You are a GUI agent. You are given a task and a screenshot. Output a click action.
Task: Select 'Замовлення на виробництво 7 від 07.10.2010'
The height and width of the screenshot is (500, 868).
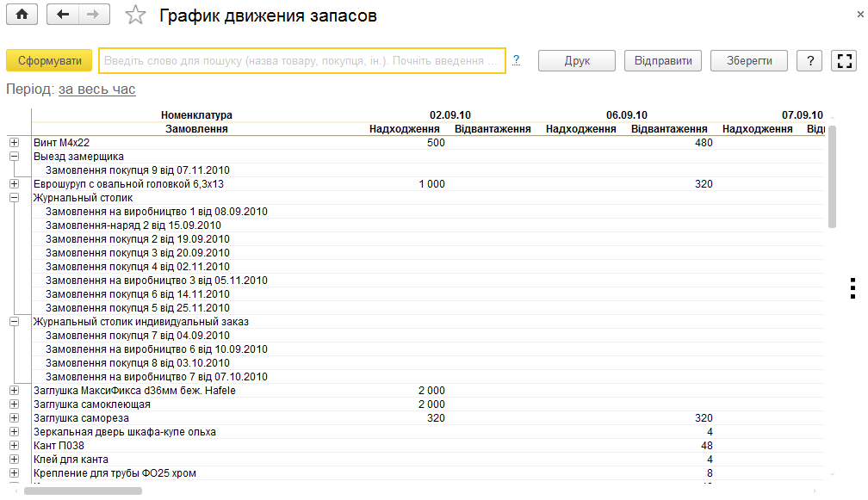(x=157, y=377)
